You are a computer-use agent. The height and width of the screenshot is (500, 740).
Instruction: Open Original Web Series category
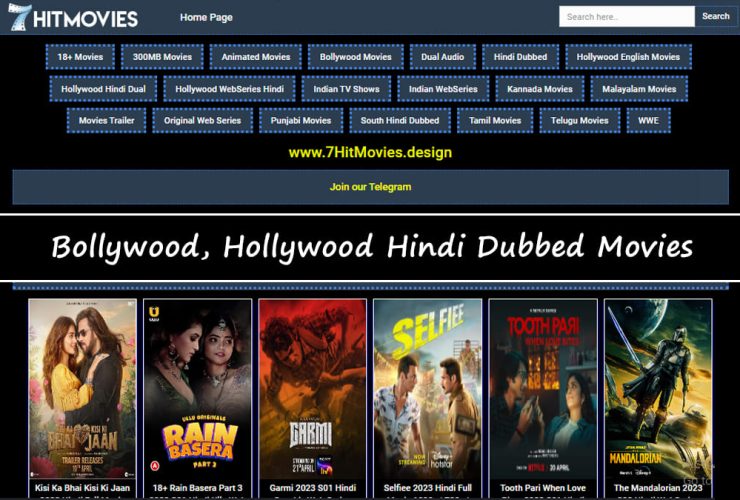[x=202, y=120]
